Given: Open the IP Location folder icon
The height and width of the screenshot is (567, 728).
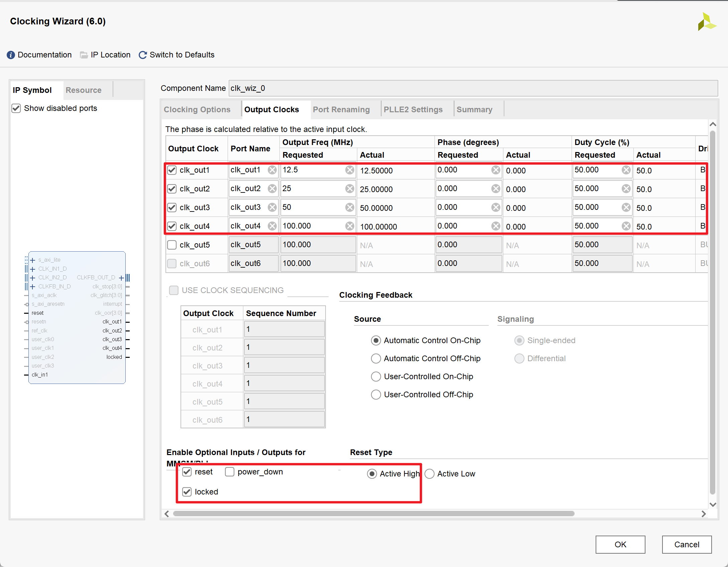Looking at the screenshot, I should (x=84, y=55).
